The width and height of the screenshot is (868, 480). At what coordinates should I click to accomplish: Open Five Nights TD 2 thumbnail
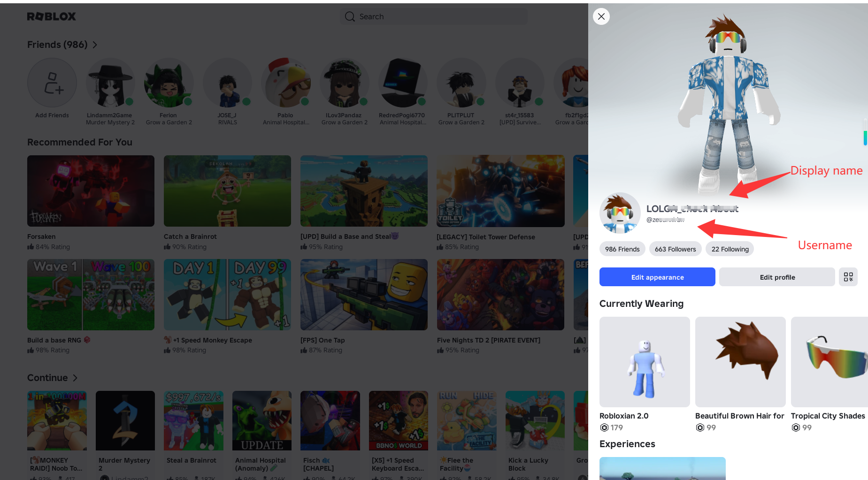(500, 295)
